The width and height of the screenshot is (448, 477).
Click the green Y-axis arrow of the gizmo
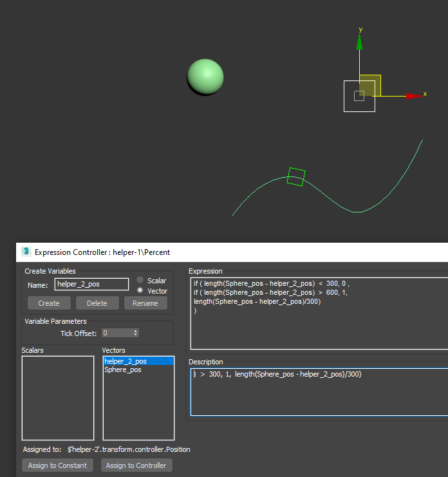pyautogui.click(x=359, y=41)
